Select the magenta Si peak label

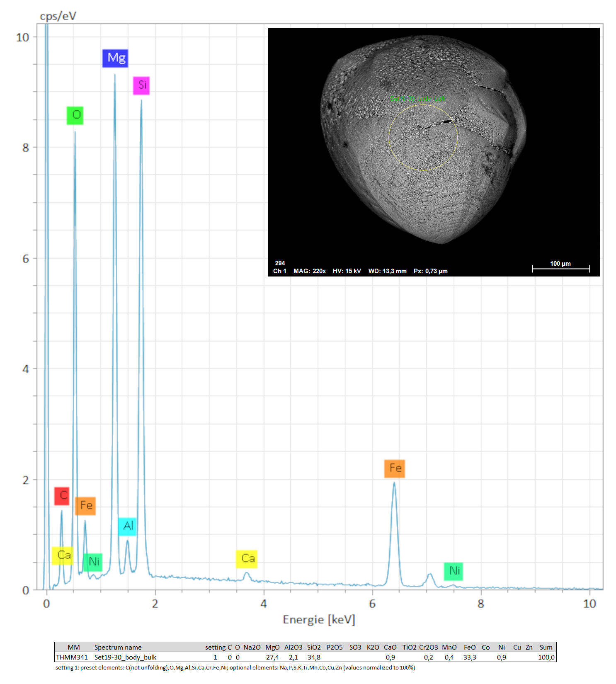tap(141, 85)
